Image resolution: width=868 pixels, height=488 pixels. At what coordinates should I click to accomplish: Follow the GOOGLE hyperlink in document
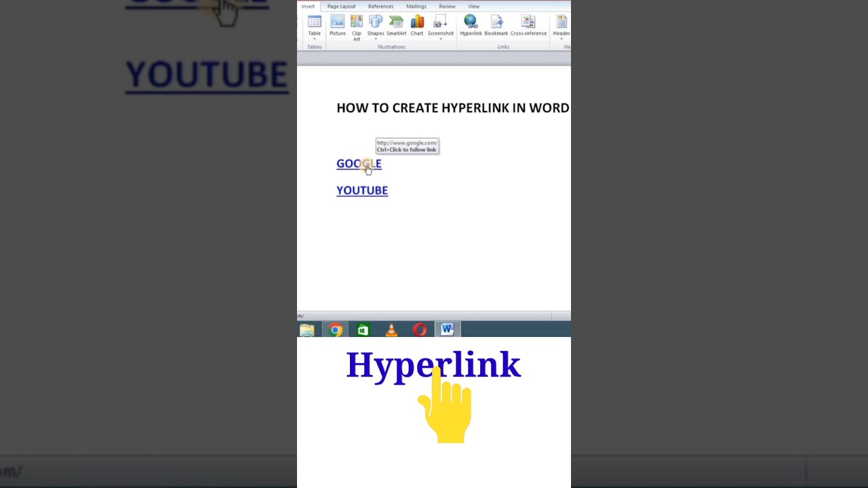359,163
